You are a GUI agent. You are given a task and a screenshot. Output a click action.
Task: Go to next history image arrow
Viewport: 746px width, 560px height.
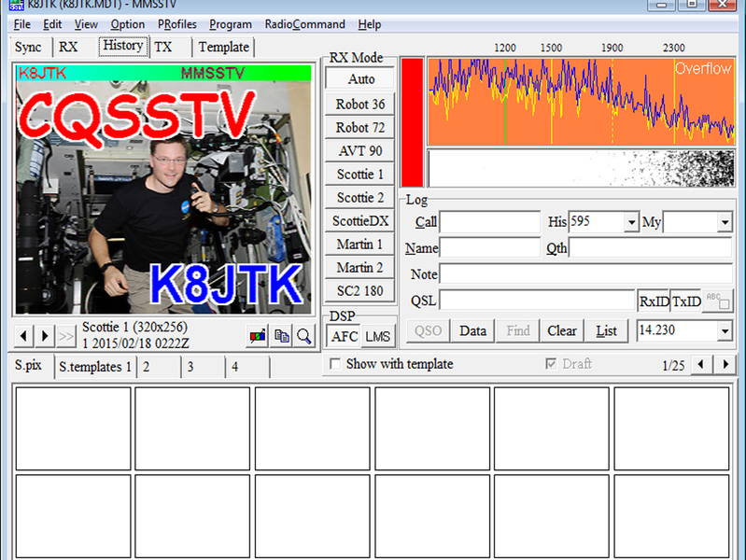pos(45,336)
